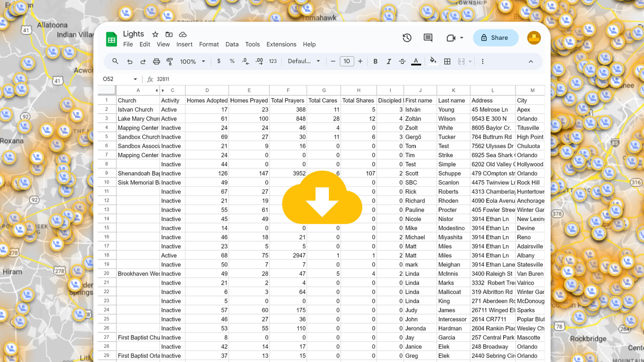The image size is (644, 362).
Task: Open the Extensions menu
Action: (x=281, y=44)
